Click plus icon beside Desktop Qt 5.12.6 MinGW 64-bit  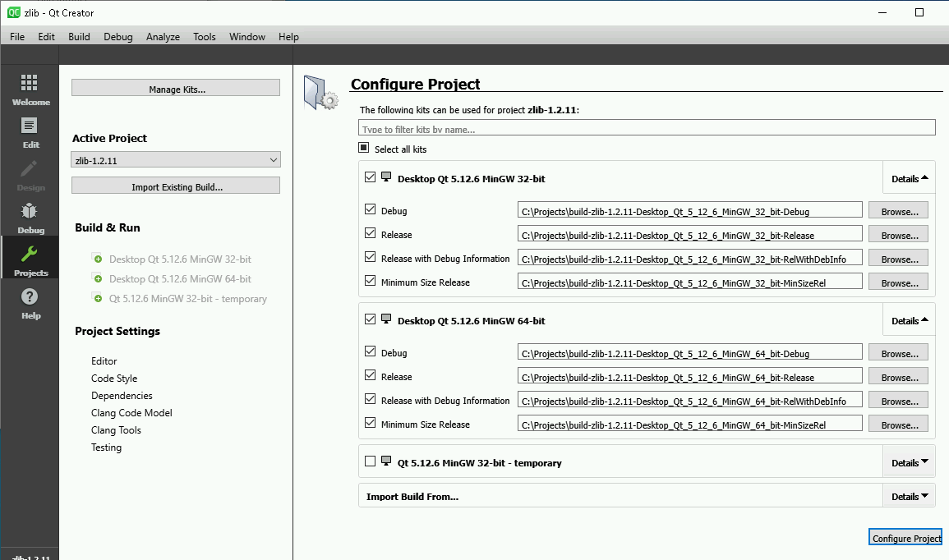(x=98, y=278)
